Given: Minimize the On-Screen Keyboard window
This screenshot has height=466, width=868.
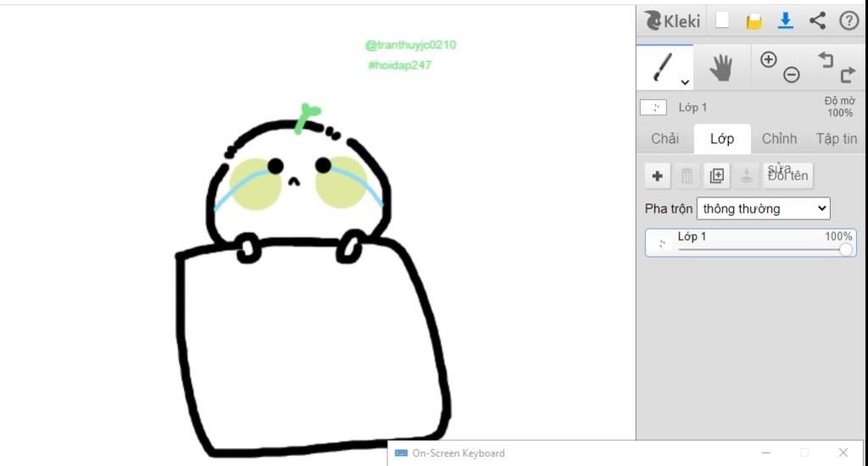Looking at the screenshot, I should click(x=765, y=452).
